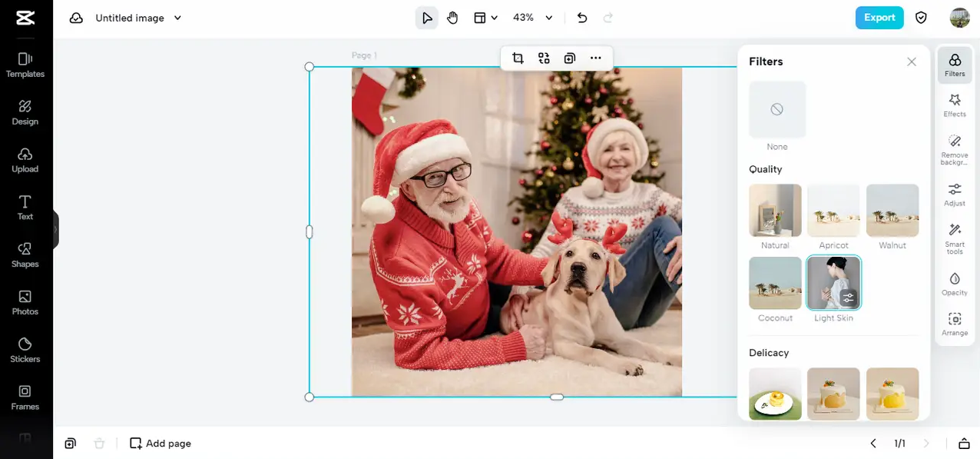Open Smart tools tab
980x459 pixels.
tap(955, 239)
